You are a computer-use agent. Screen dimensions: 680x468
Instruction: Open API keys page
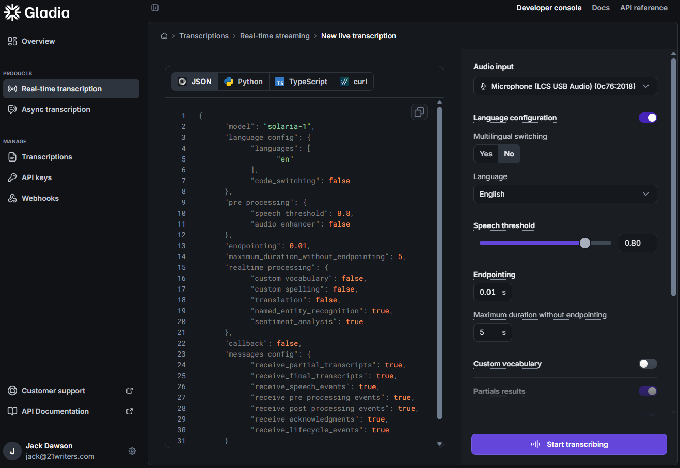(71, 177)
